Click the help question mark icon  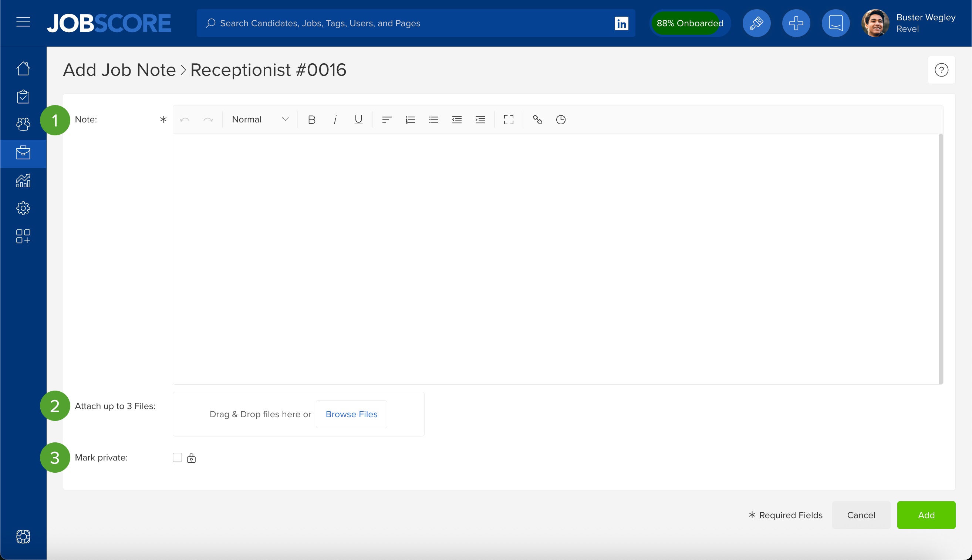point(941,70)
